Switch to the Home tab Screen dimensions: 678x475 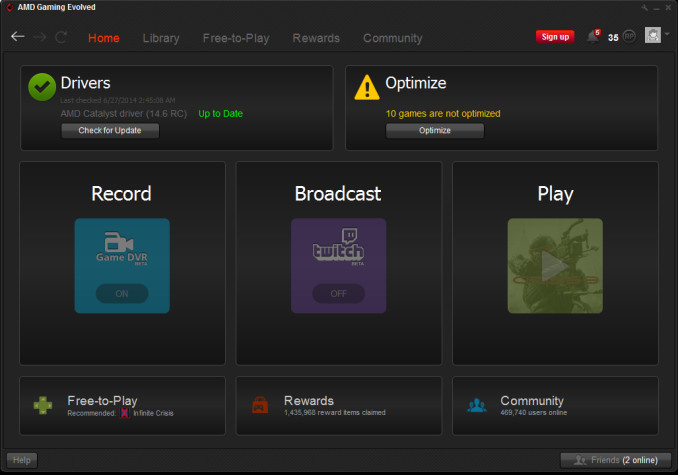104,38
